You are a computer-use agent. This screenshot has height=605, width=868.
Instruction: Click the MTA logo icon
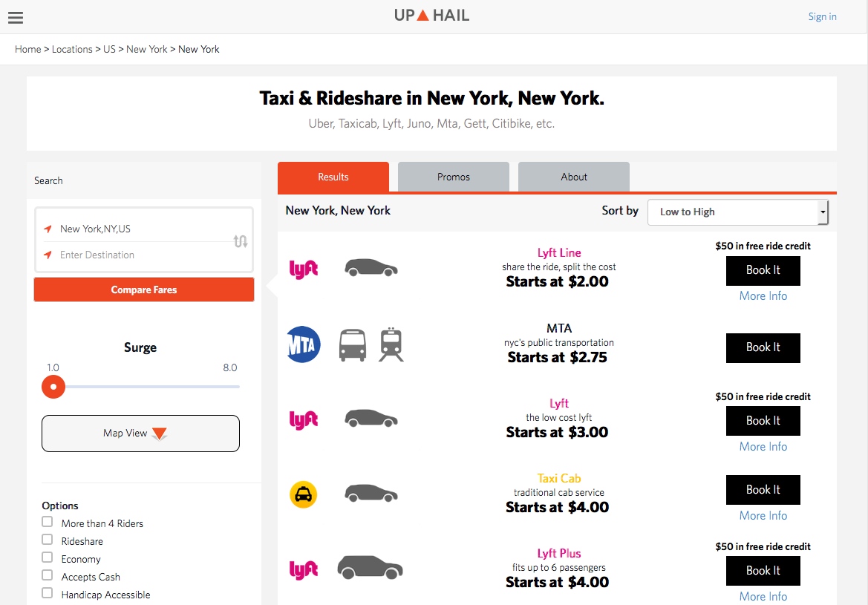(x=303, y=344)
